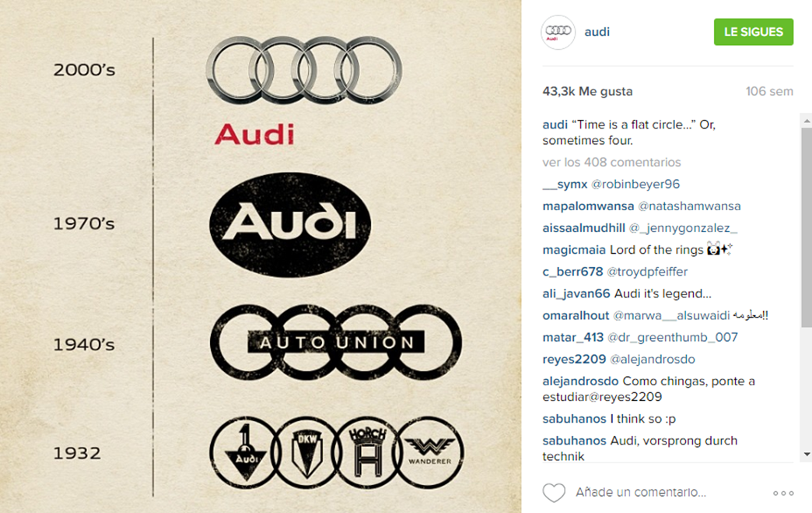
Task: Click the 2000's Audi rings logo image
Action: click(304, 70)
